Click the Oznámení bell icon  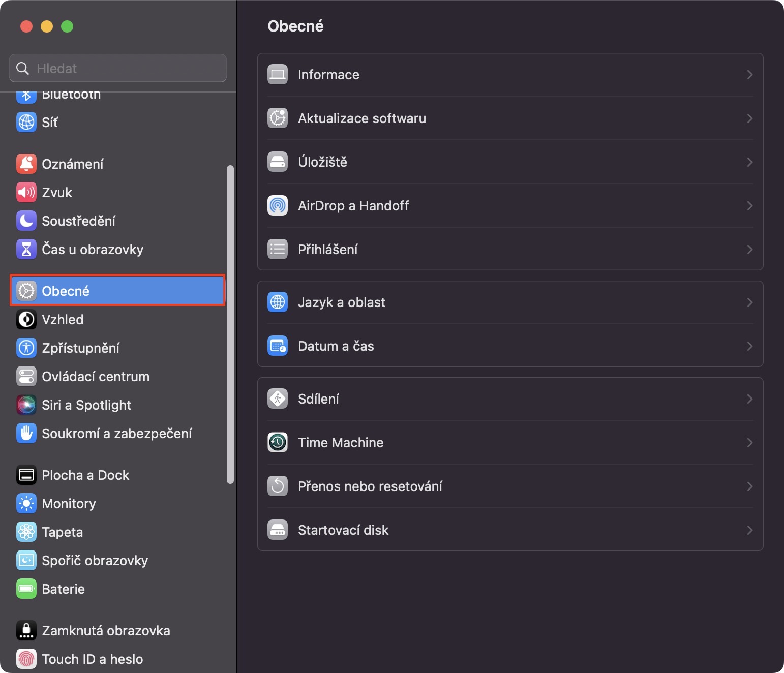(26, 164)
